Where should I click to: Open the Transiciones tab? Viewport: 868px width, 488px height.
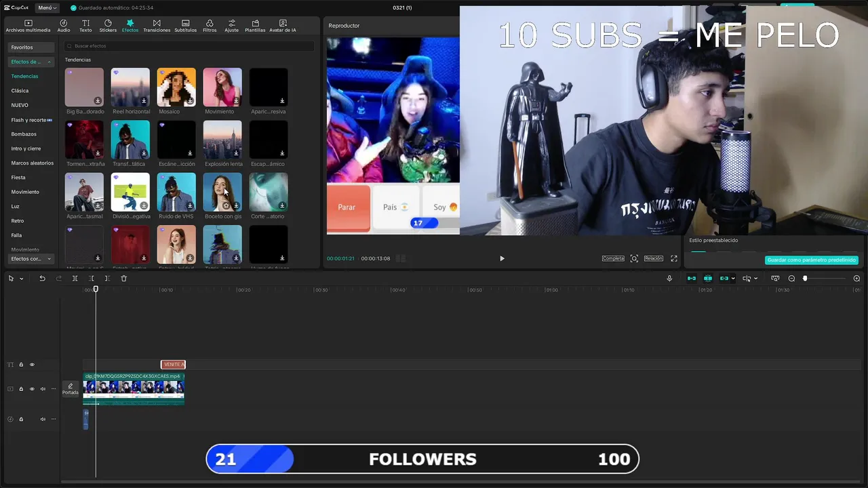157,26
